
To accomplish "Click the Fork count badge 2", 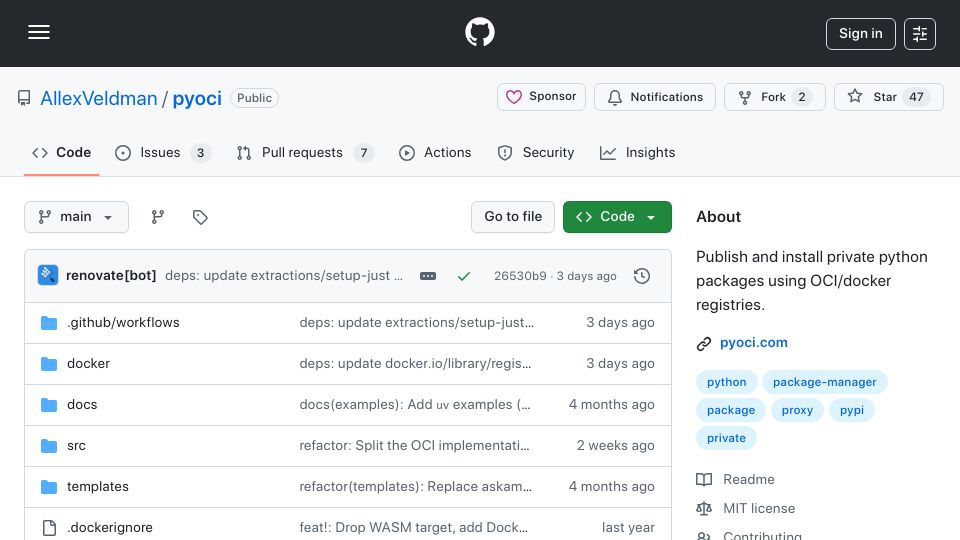I will click(x=801, y=97).
